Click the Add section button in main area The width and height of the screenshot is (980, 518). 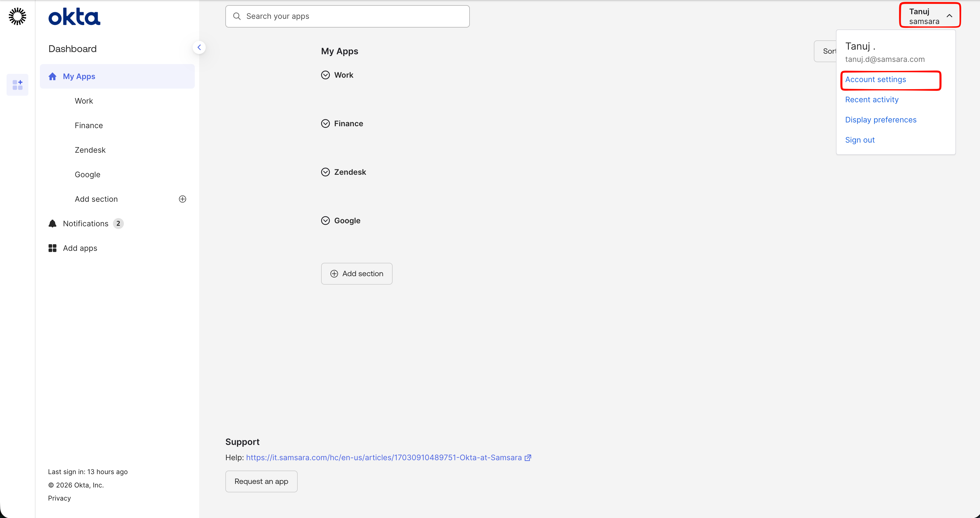357,274
